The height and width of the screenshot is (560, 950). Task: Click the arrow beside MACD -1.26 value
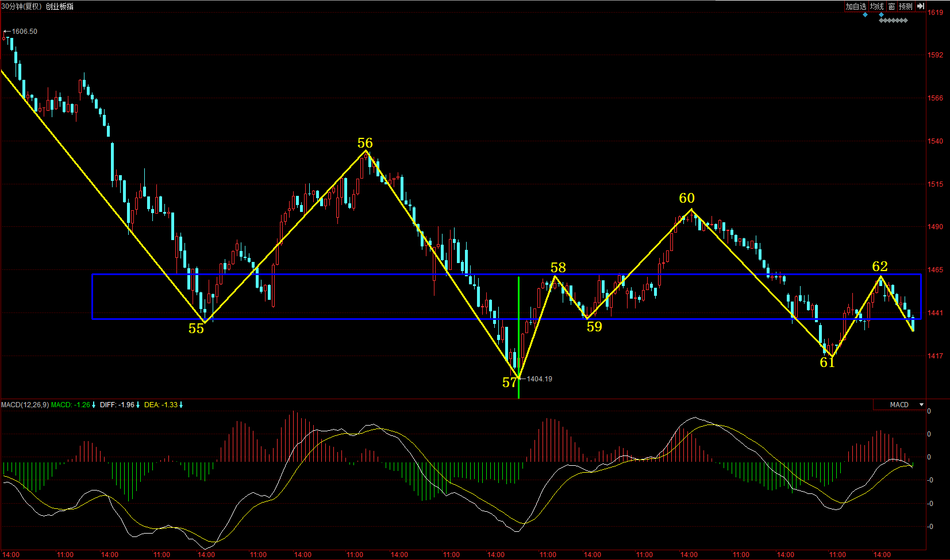click(x=94, y=405)
